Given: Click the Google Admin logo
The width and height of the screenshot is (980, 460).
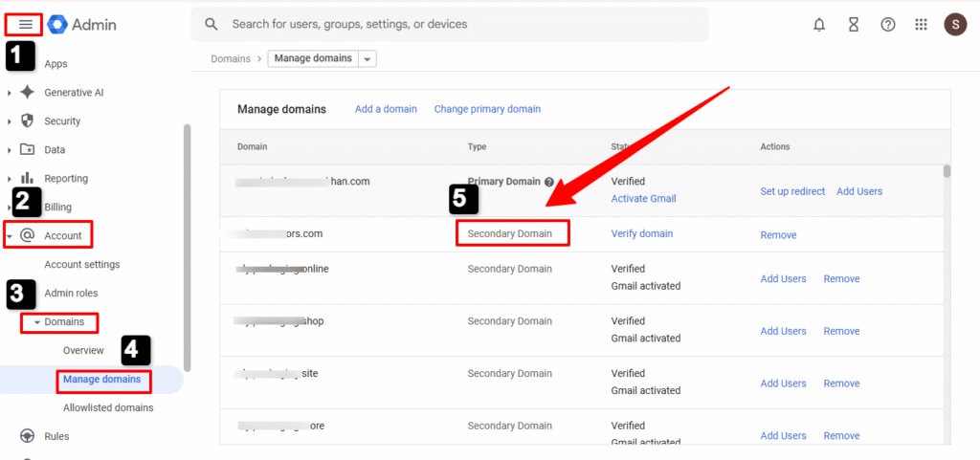Looking at the screenshot, I should (82, 25).
